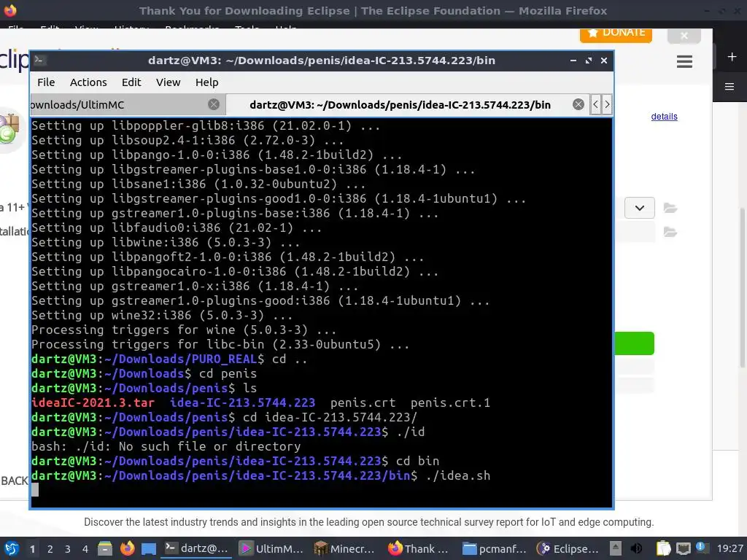Open the terminal View menu
The width and height of the screenshot is (747, 560).
pyautogui.click(x=169, y=82)
